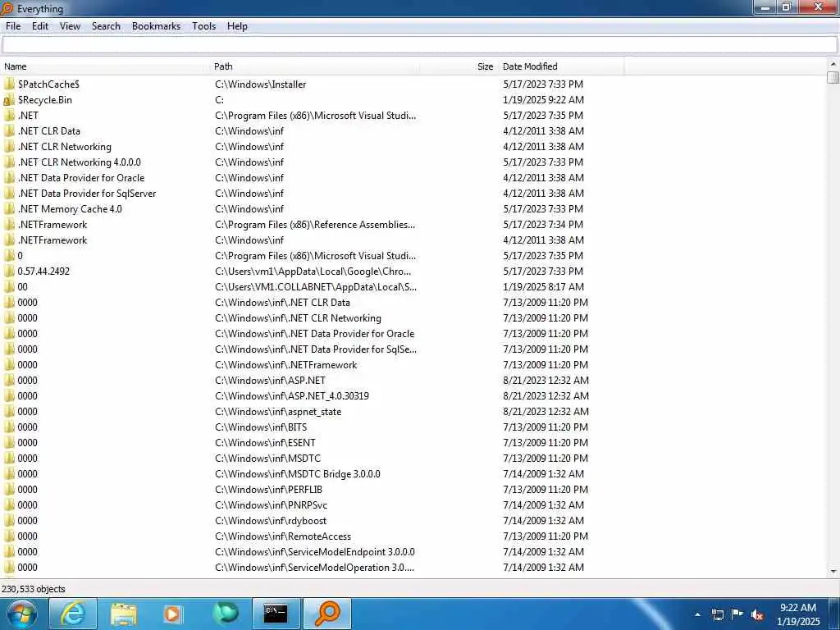Click date 1/19/2025 9:22 AM of $Recycle.Bin
Image resolution: width=840 pixels, height=630 pixels.
coord(543,99)
